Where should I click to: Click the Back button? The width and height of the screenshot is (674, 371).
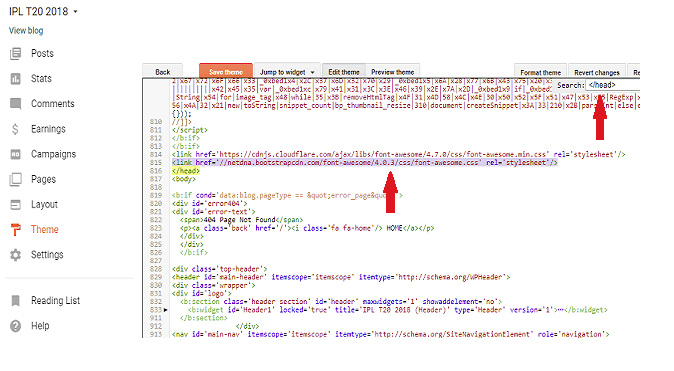pos(162,71)
